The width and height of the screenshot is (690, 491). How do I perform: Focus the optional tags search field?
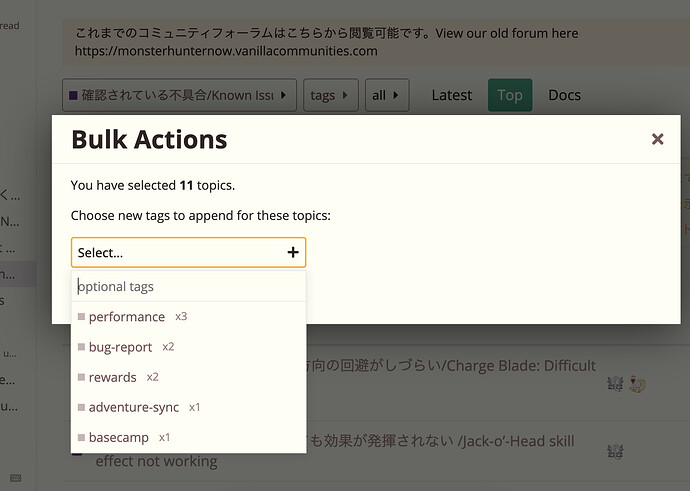[188, 286]
